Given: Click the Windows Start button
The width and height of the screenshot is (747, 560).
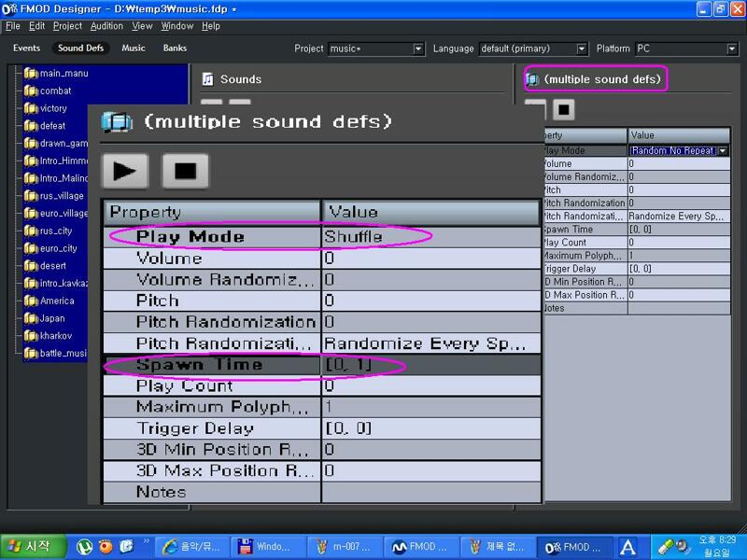Looking at the screenshot, I should tap(33, 546).
